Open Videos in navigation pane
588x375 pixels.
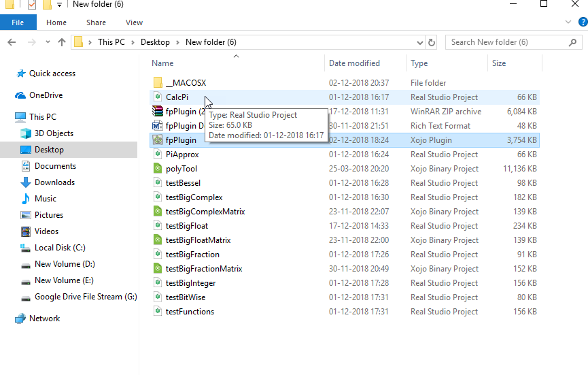pos(46,231)
